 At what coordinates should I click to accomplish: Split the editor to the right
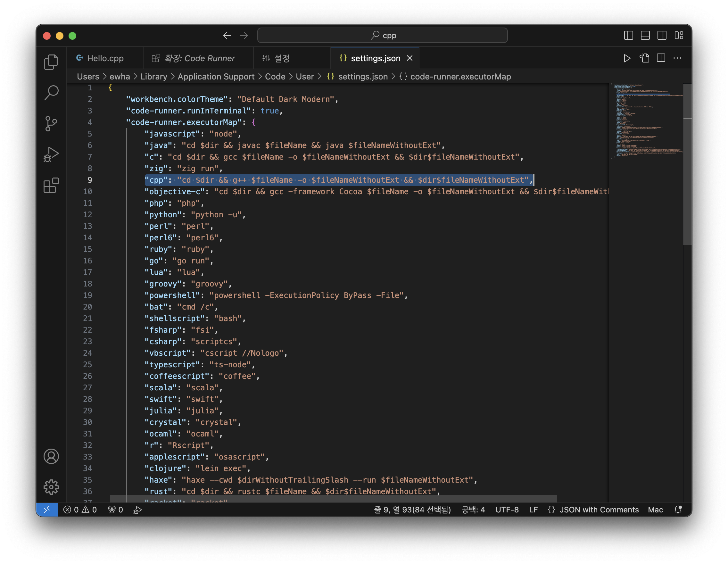click(661, 58)
